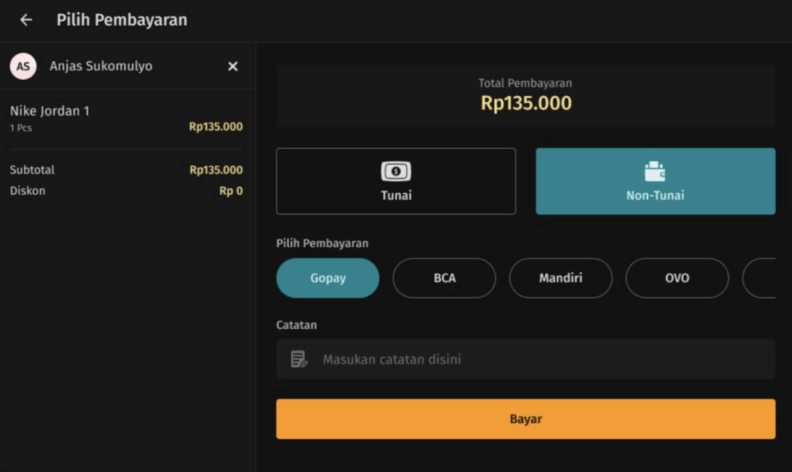This screenshot has height=472, width=792.
Task: Click the cash banknote icon
Action: point(396,171)
